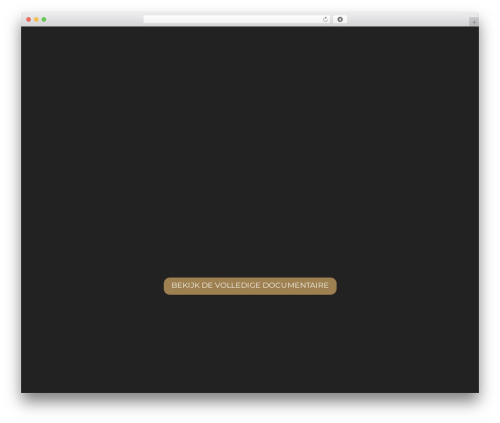Reload the page with the refresh icon
This screenshot has height=423, width=500.
tap(325, 20)
